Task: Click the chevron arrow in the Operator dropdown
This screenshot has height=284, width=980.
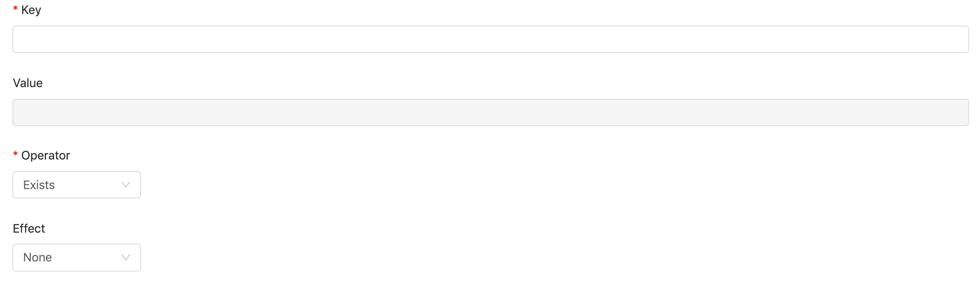Action: point(125,185)
